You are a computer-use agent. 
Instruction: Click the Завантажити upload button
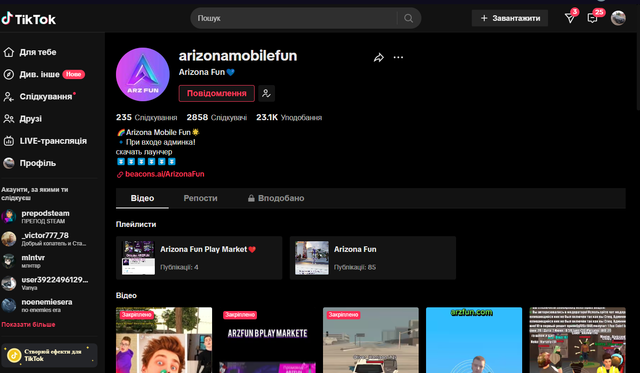[510, 18]
